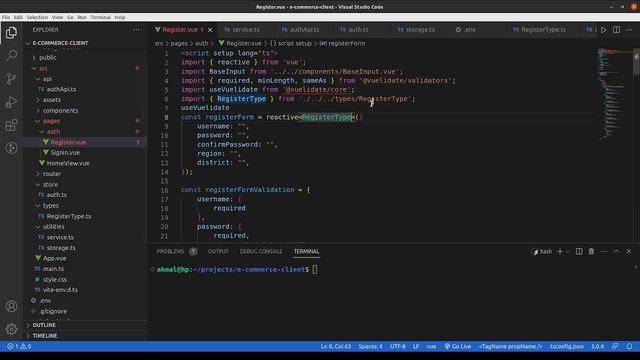Open App.vue file in explorer
This screenshot has width=640, height=360.
point(54,258)
